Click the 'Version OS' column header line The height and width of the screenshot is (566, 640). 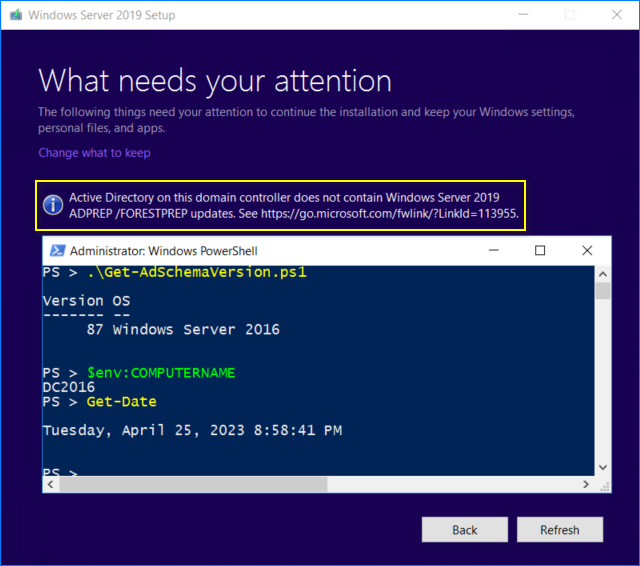pyautogui.click(x=87, y=301)
